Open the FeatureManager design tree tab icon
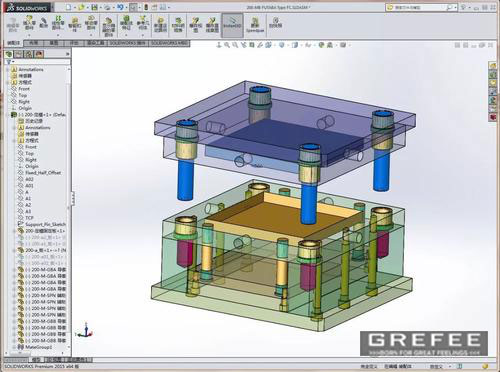This screenshot has width=500, height=372. pyautogui.click(x=9, y=54)
